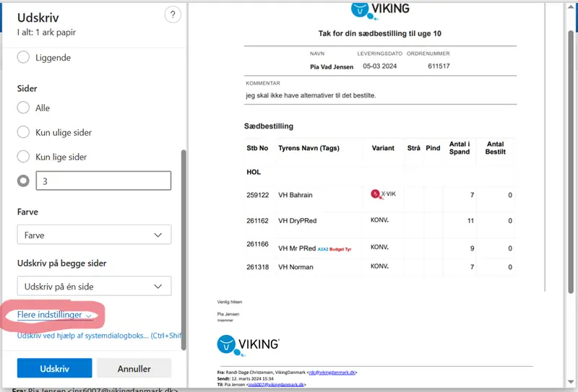
Task: Click the page range field containing 3
Action: click(x=103, y=181)
